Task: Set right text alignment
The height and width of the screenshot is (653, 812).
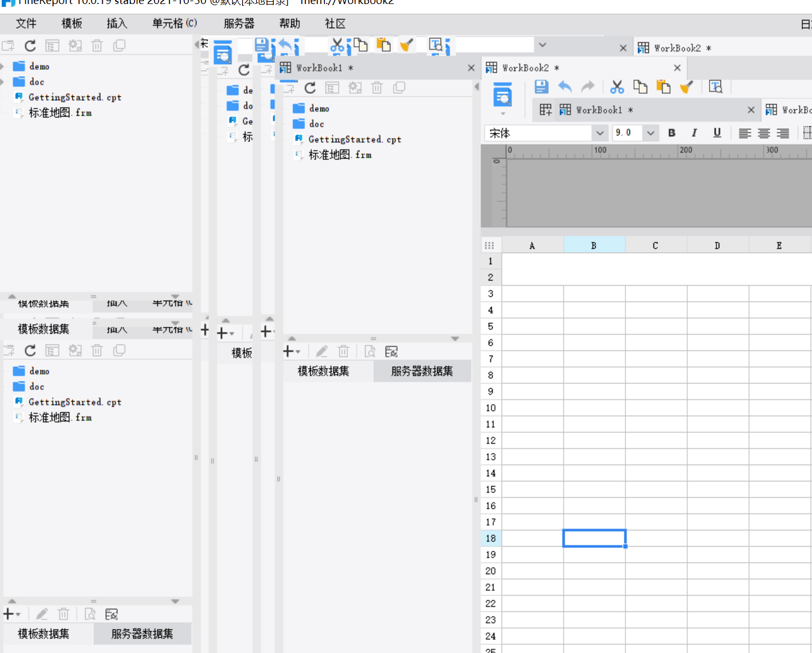Action: (x=783, y=133)
